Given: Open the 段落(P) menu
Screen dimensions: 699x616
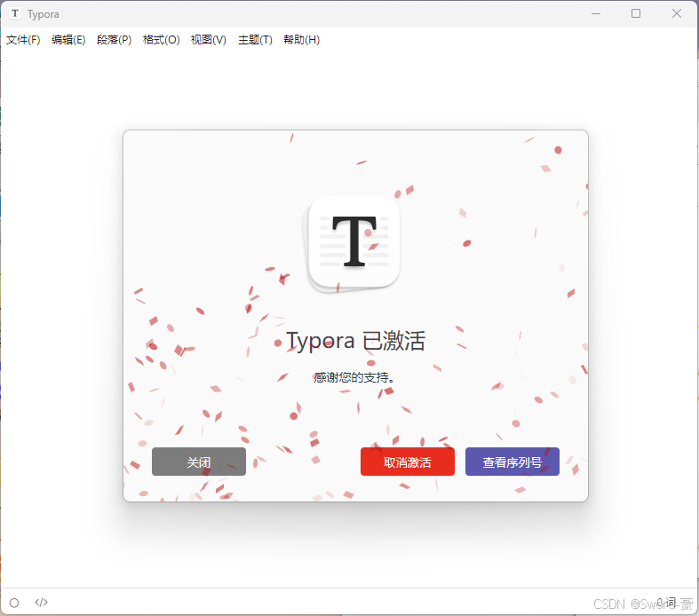Looking at the screenshot, I should tap(114, 40).
